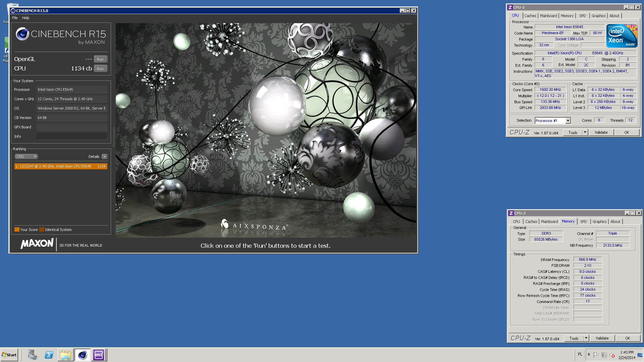Click Tools button in top CPU-Z window
Image resolution: width=644 pixels, height=362 pixels.
[573, 133]
